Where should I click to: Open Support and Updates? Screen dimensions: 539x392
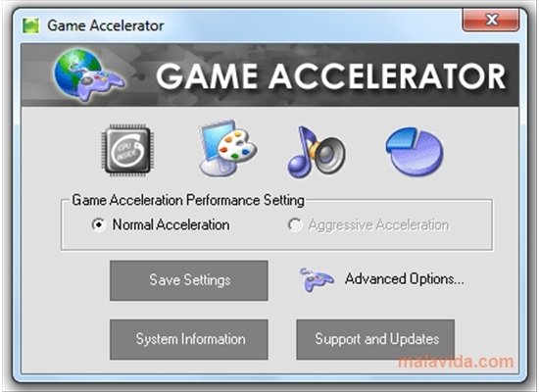tap(375, 340)
